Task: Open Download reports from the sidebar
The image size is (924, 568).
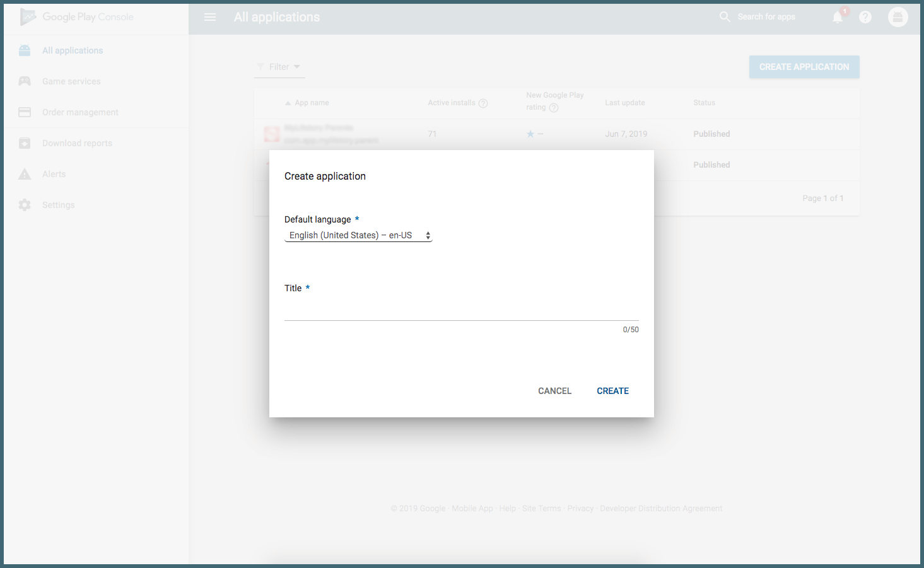Action: [76, 142]
